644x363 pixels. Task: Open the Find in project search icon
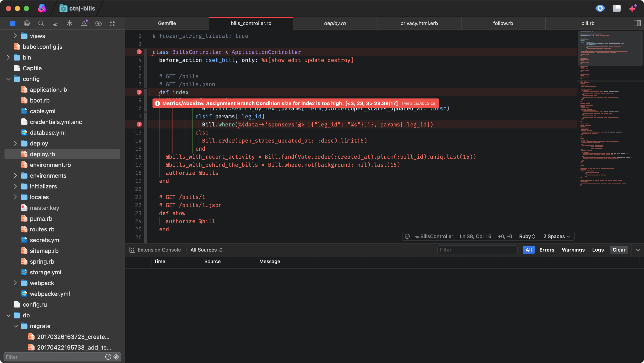coord(41,23)
